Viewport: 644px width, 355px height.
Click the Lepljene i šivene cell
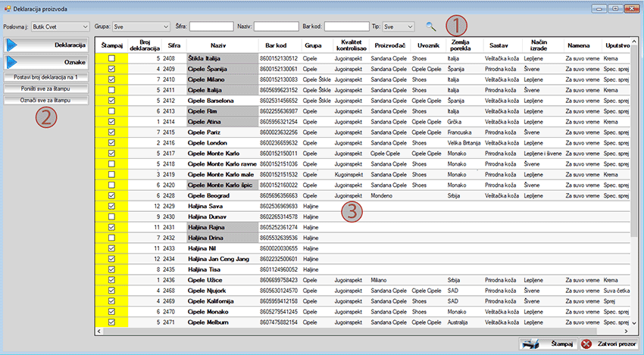(x=542, y=154)
